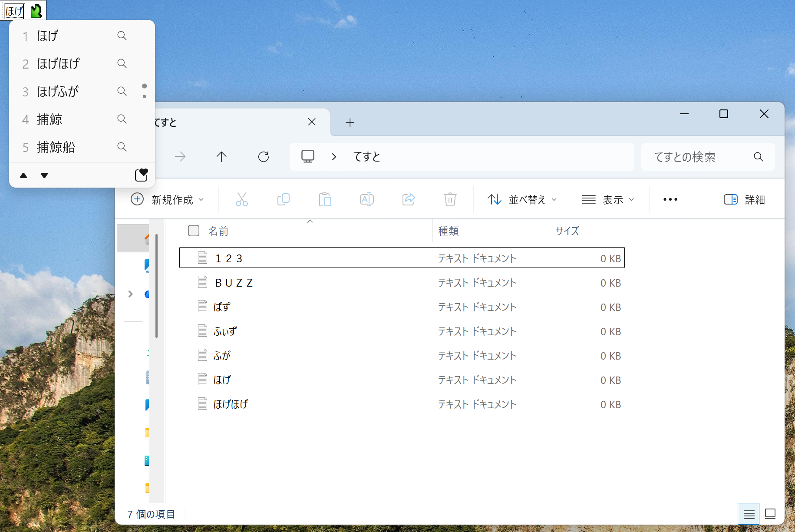795x532 pixels.
Task: Search the web for candidate ほげ
Action: pyautogui.click(x=122, y=36)
